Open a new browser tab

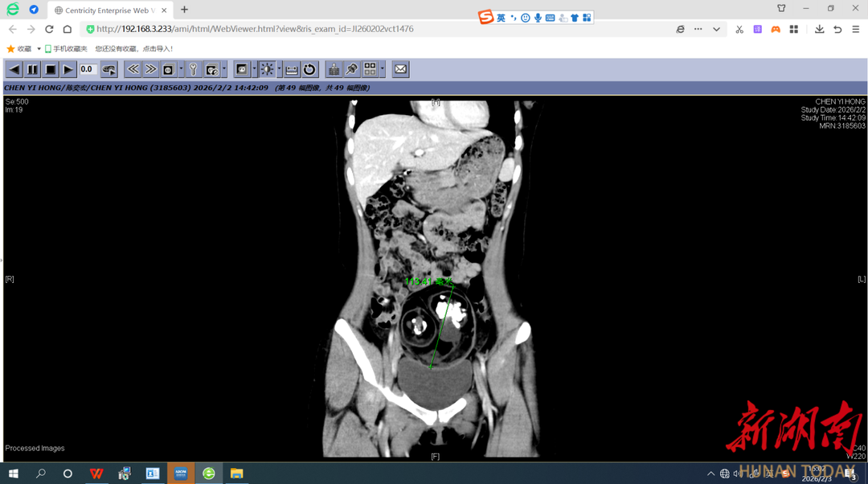click(184, 10)
